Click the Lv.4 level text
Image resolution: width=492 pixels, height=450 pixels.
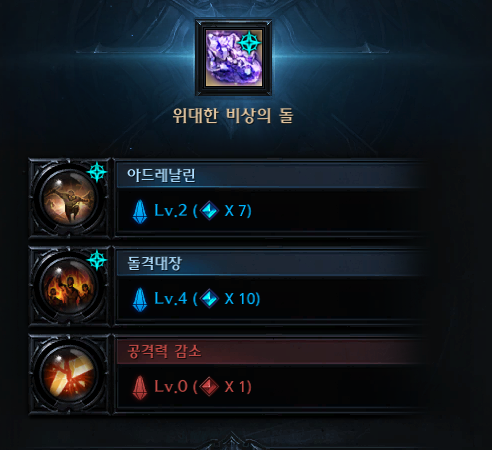(x=171, y=298)
